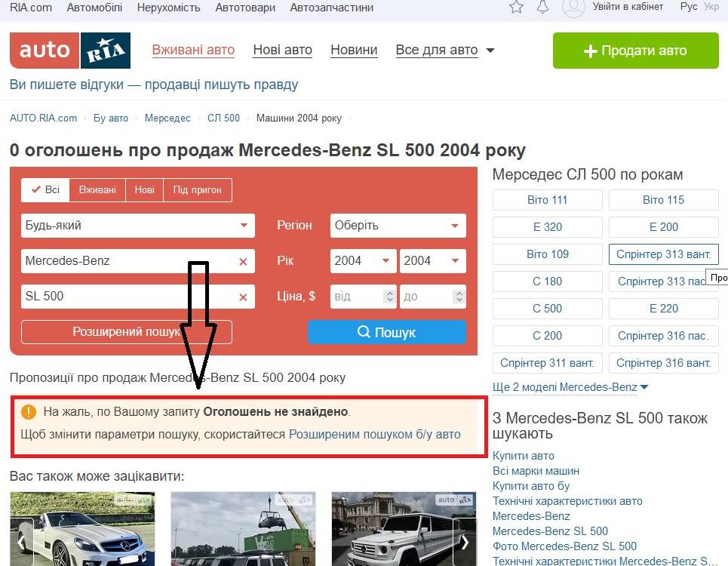This screenshot has height=566, width=728.
Task: Clear the Mercedes-Benz brand field
Action: point(243,262)
